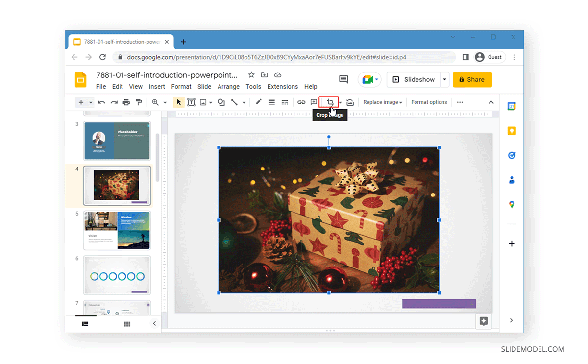
Task: Select the Insert image icon
Action: click(202, 102)
